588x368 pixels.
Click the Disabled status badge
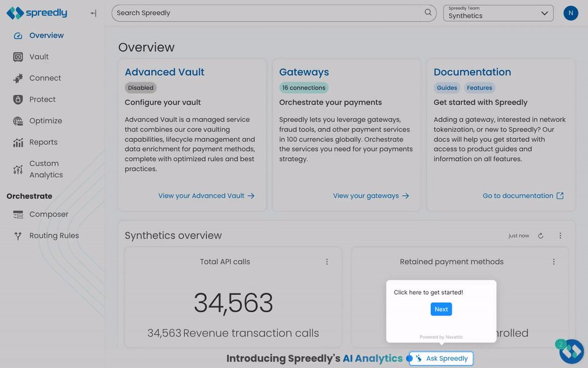tap(141, 88)
